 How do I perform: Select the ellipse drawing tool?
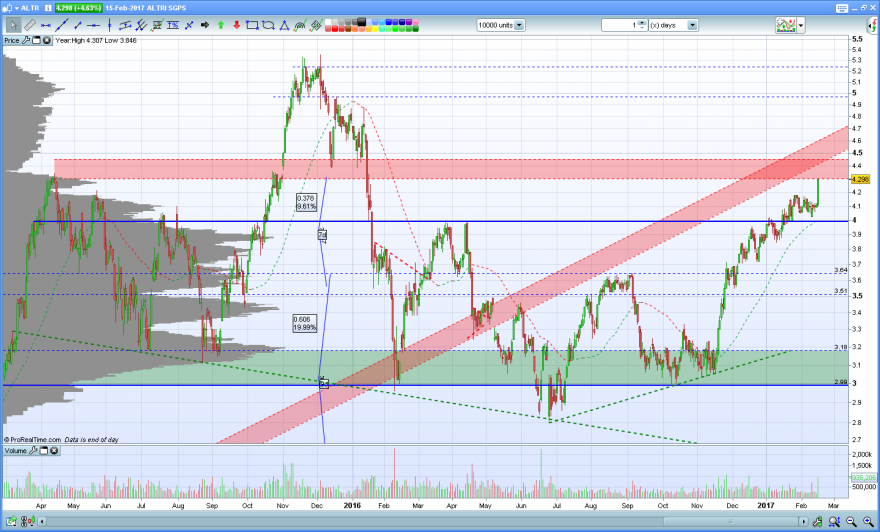tap(268, 25)
